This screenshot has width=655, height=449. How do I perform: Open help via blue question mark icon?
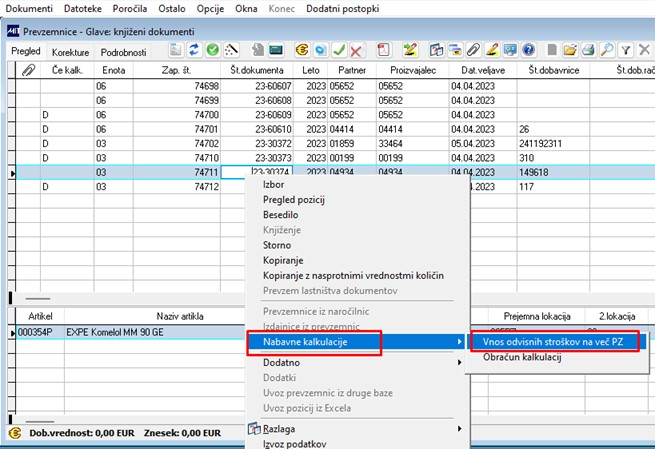[x=528, y=49]
